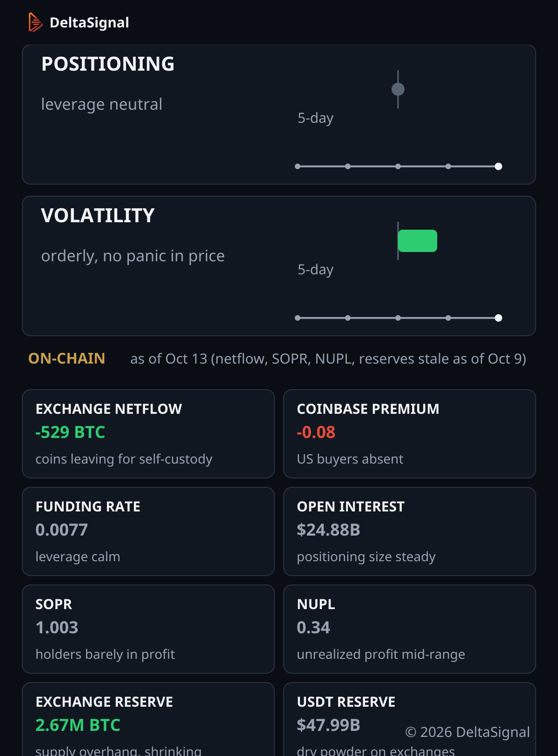The image size is (558, 756).
Task: Click the green Volatility gauge bar
Action: click(x=418, y=241)
